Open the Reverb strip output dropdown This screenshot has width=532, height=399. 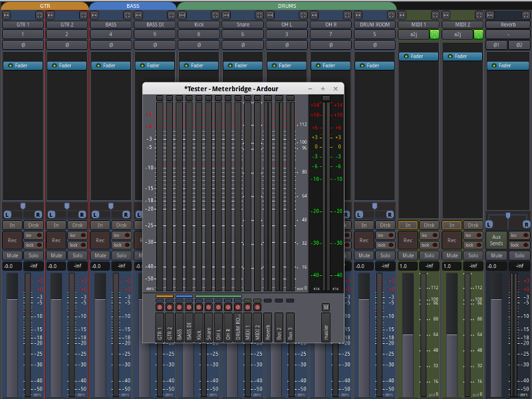point(508,34)
